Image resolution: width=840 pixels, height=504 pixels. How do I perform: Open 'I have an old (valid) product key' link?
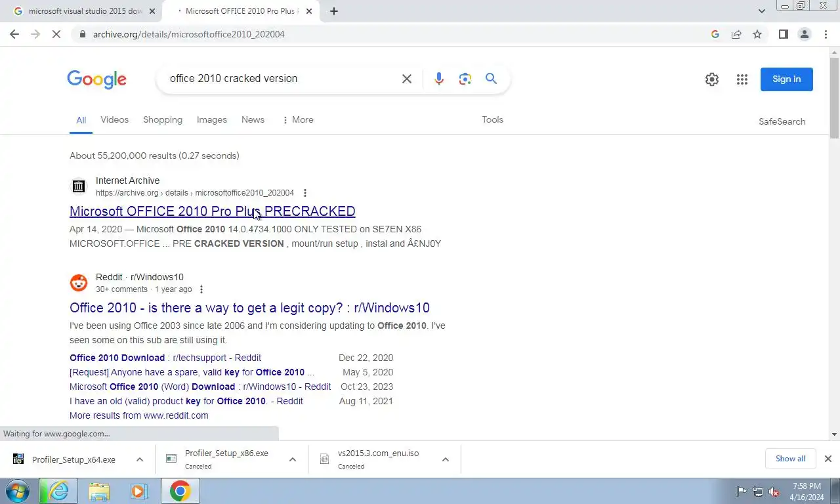[186, 401]
